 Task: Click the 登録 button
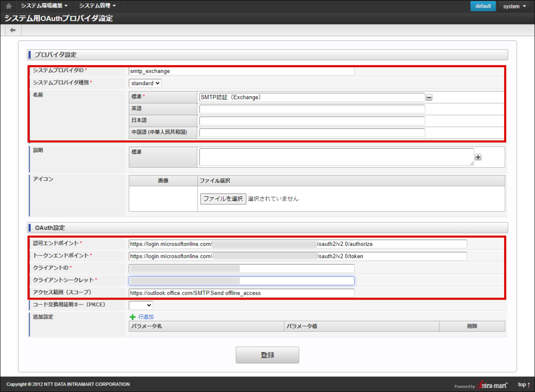pos(267,355)
